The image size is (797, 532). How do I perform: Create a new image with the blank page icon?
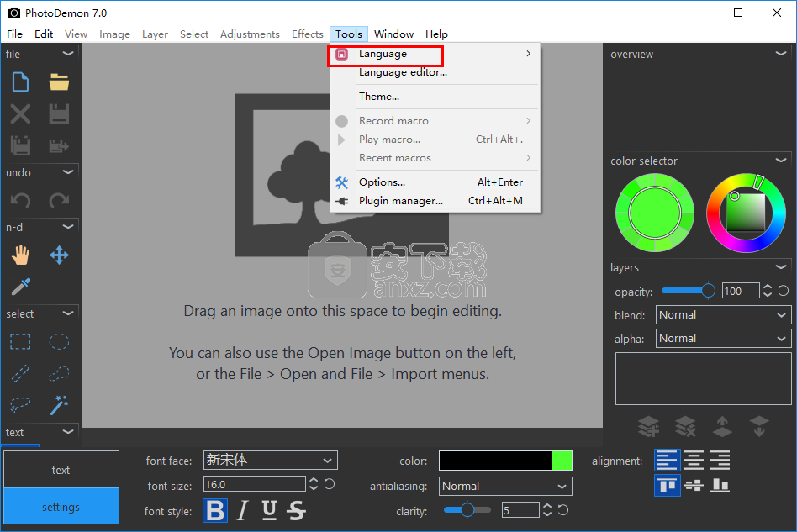pos(20,82)
